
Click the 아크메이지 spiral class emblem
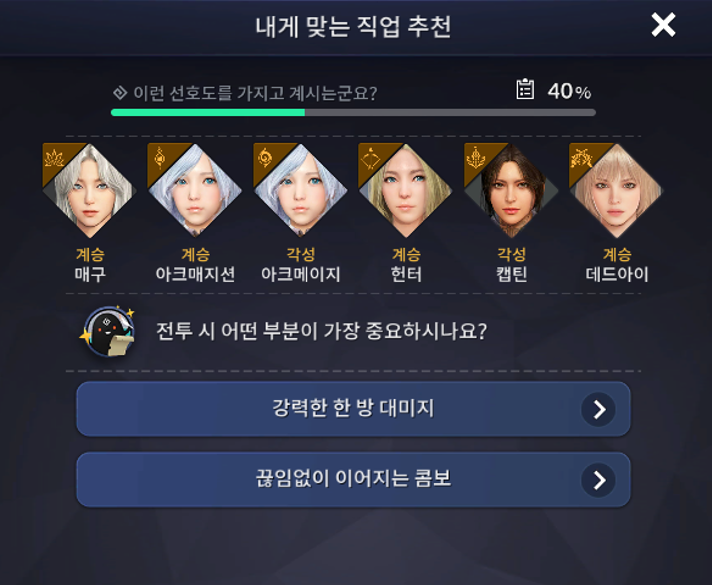coord(265,158)
